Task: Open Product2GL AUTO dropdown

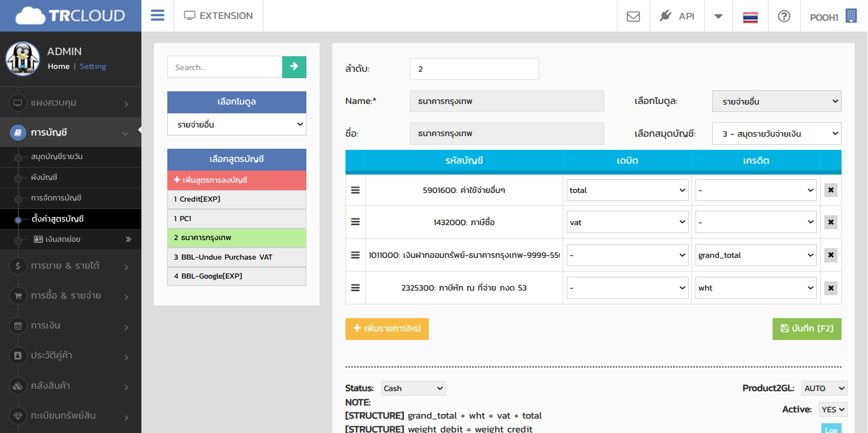Action: tap(824, 388)
